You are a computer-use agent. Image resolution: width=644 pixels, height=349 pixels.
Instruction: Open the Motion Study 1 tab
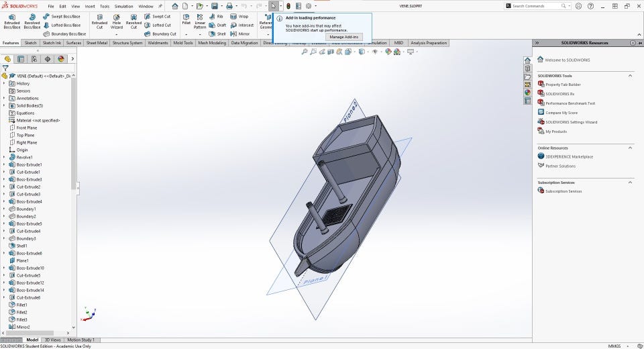(x=81, y=340)
